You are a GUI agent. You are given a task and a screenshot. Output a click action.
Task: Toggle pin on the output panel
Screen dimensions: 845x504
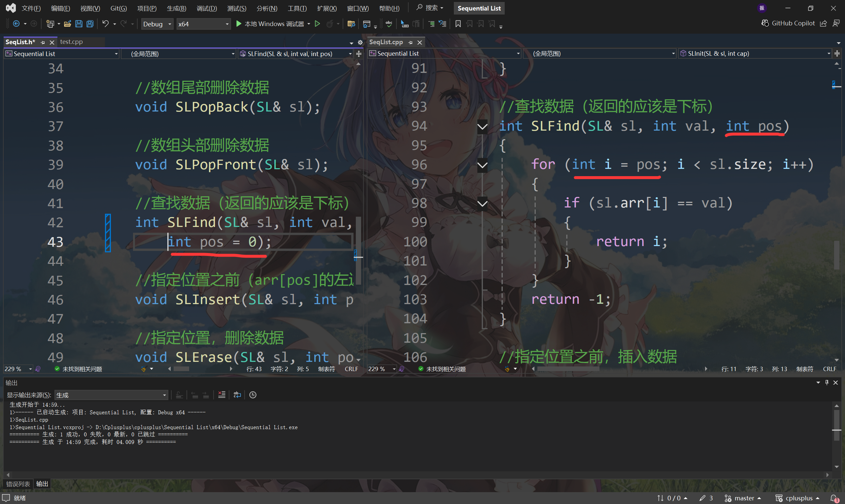tap(827, 382)
